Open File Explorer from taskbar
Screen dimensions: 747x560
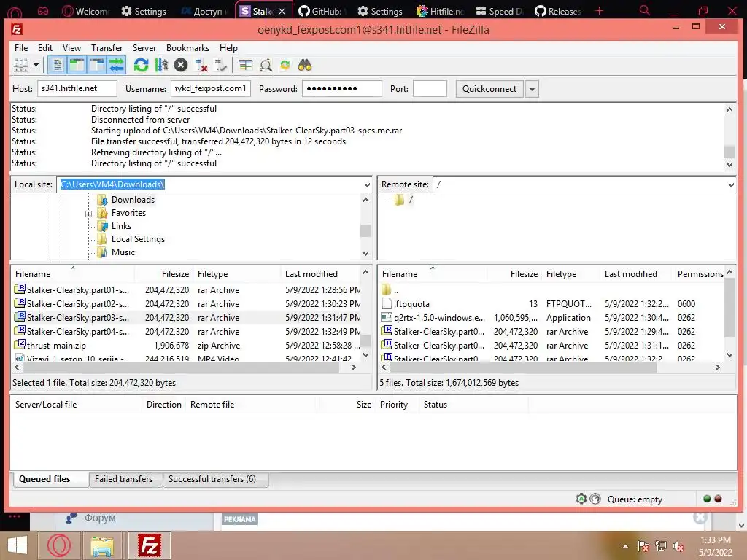click(102, 545)
